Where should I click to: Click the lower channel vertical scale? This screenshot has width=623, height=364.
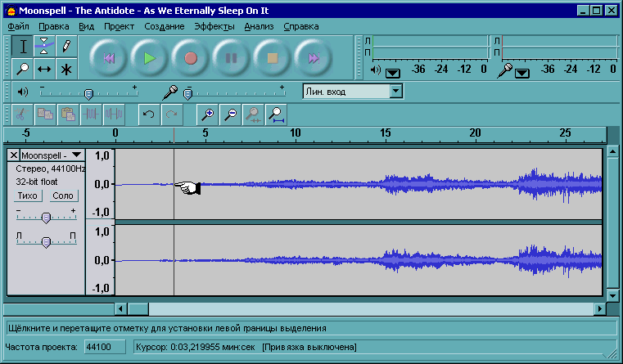click(x=101, y=260)
